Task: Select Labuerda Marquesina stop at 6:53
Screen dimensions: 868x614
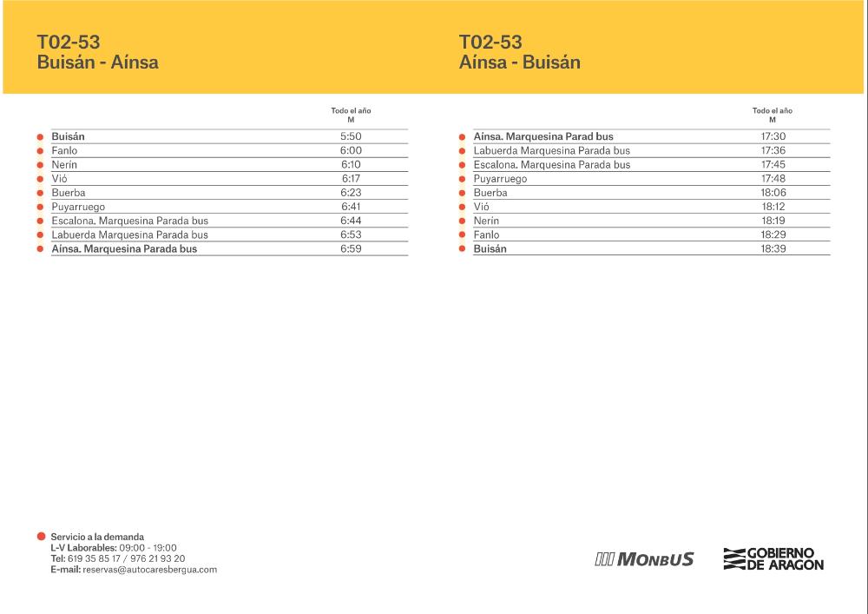Action: click(129, 235)
